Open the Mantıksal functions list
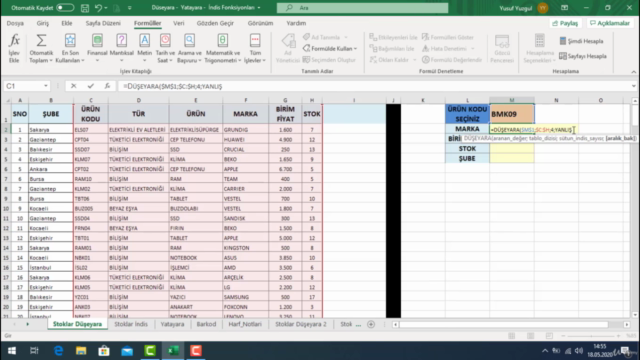Image resolution: width=640 pixels, height=360 pixels. click(121, 48)
